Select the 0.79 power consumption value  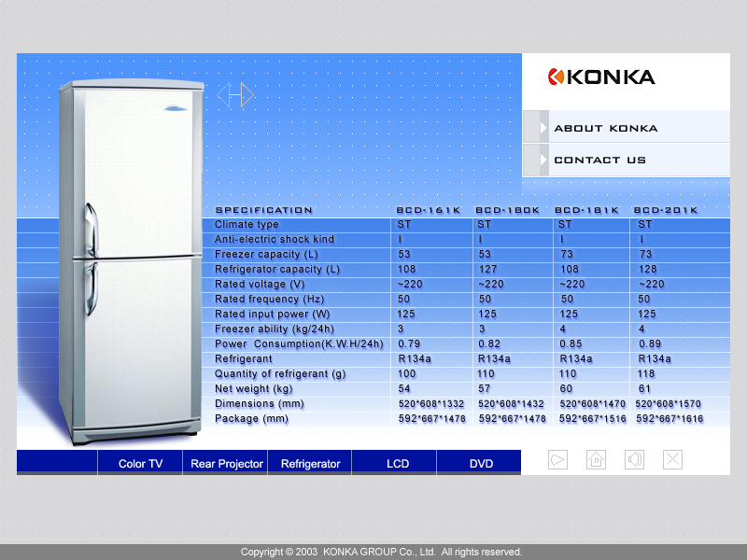click(409, 343)
